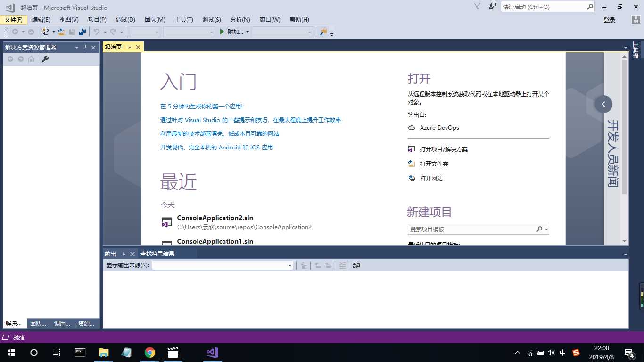Click the Undo toolbar icon

point(97,32)
